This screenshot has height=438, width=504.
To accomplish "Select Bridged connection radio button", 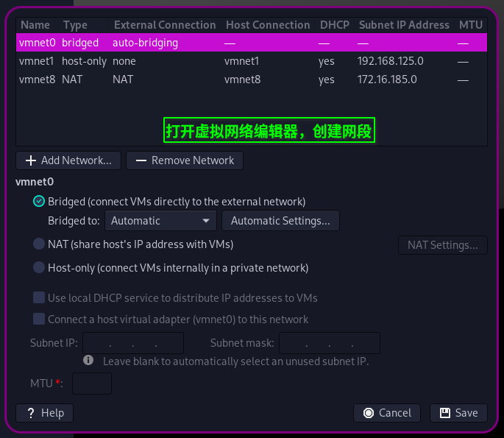I will (39, 201).
